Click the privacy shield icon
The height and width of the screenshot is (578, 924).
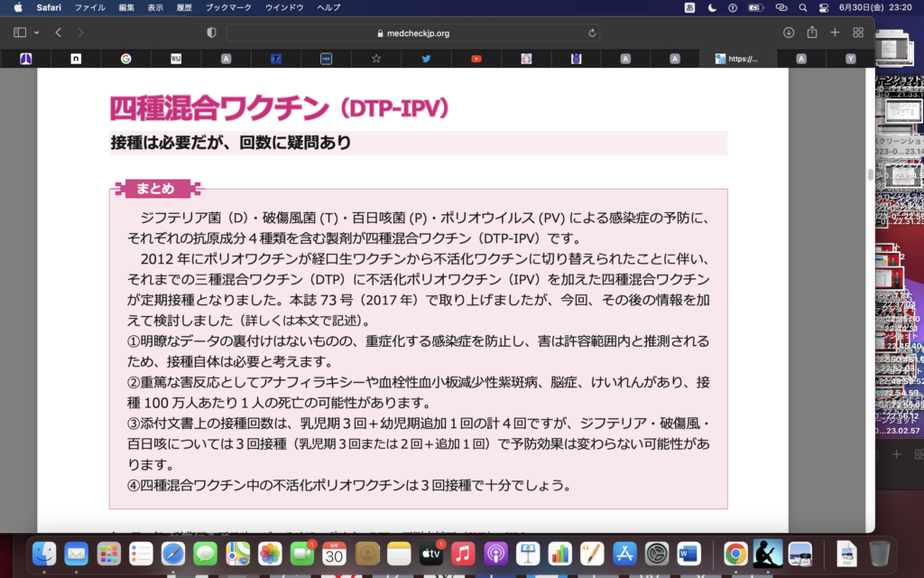212,33
